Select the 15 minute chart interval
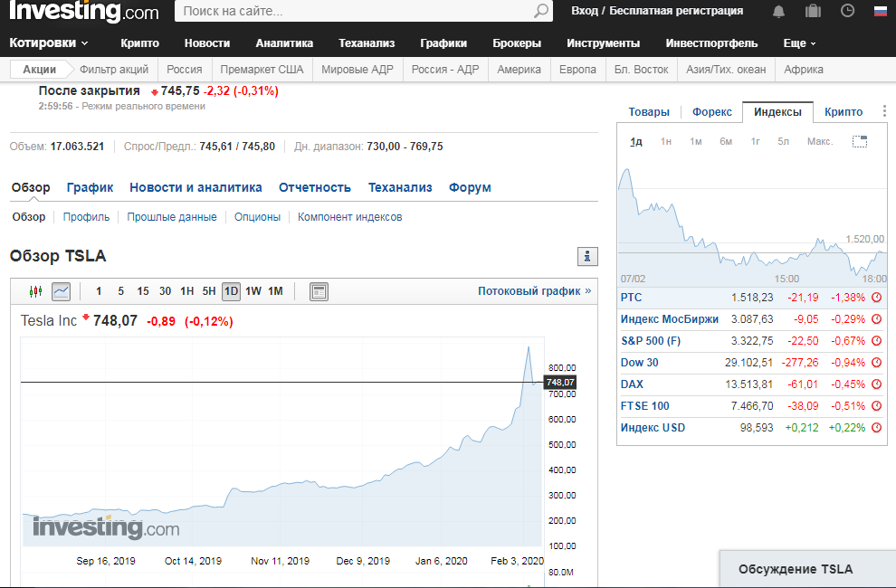Viewport: 896px width, 588px height. [x=143, y=291]
